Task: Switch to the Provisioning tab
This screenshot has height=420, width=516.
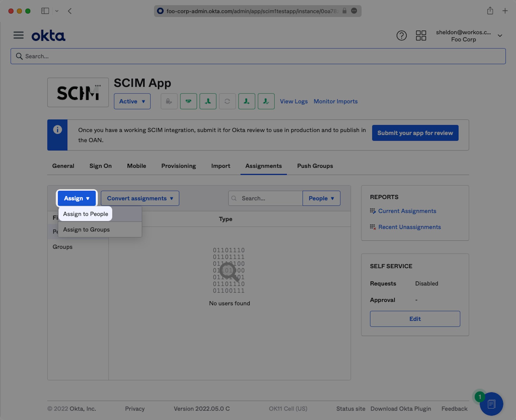Action: coord(178,166)
